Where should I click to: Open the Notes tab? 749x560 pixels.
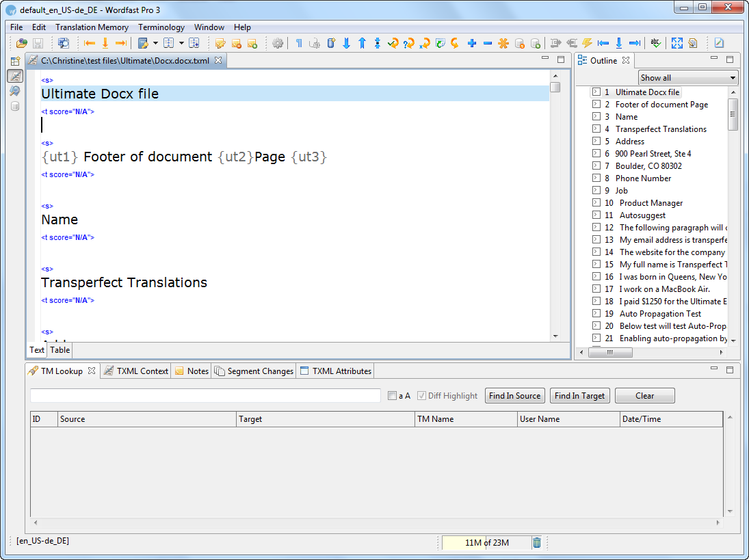(x=192, y=371)
